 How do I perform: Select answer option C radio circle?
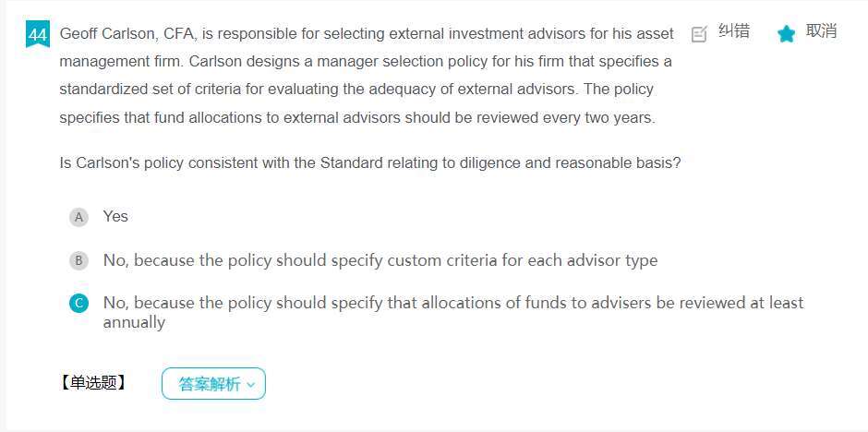pyautogui.click(x=79, y=303)
